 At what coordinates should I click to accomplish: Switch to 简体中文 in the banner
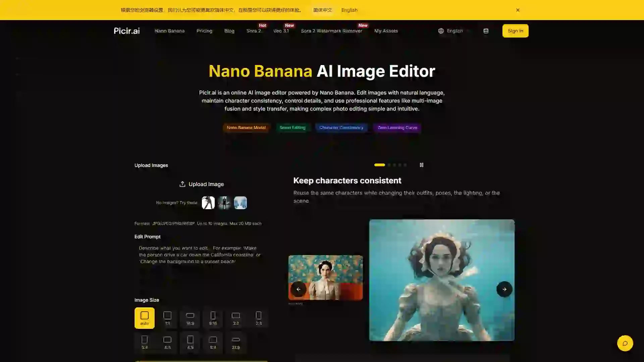322,10
